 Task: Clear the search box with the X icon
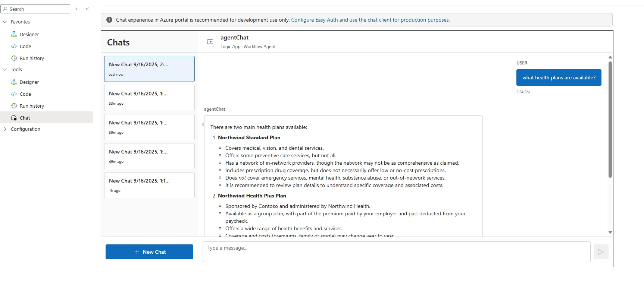pyautogui.click(x=76, y=9)
